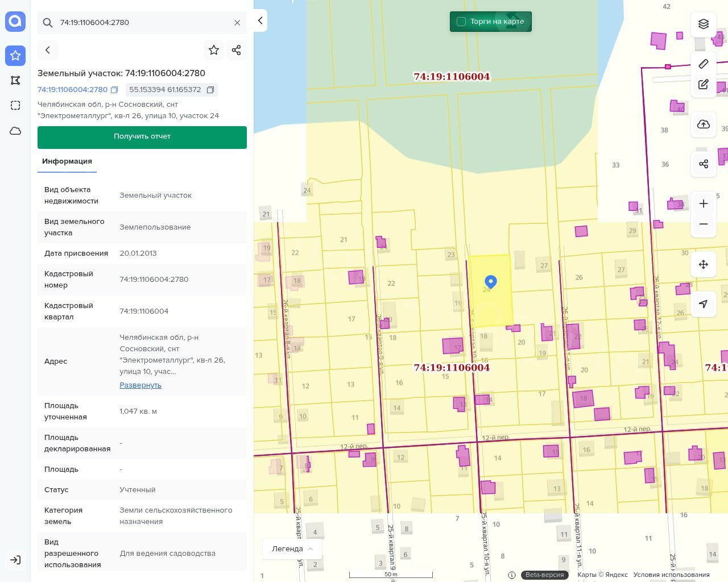The width and height of the screenshot is (728, 582).
Task: Enable the Торги на карте checkbox
Action: pyautogui.click(x=461, y=22)
